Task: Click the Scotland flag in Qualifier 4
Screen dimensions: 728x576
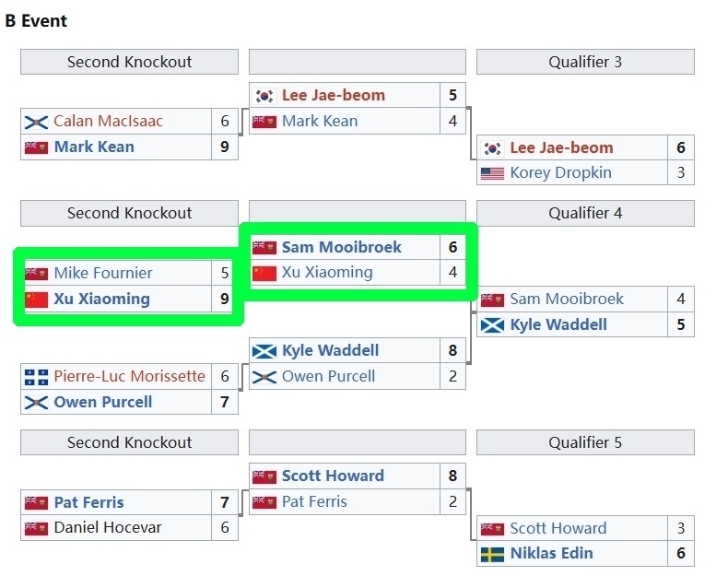Action: (x=492, y=324)
